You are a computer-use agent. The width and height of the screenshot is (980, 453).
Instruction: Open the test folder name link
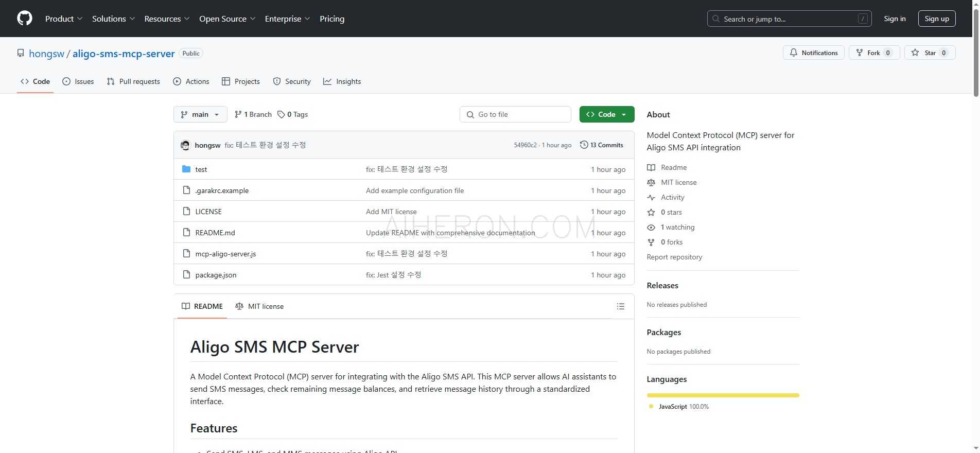point(201,169)
